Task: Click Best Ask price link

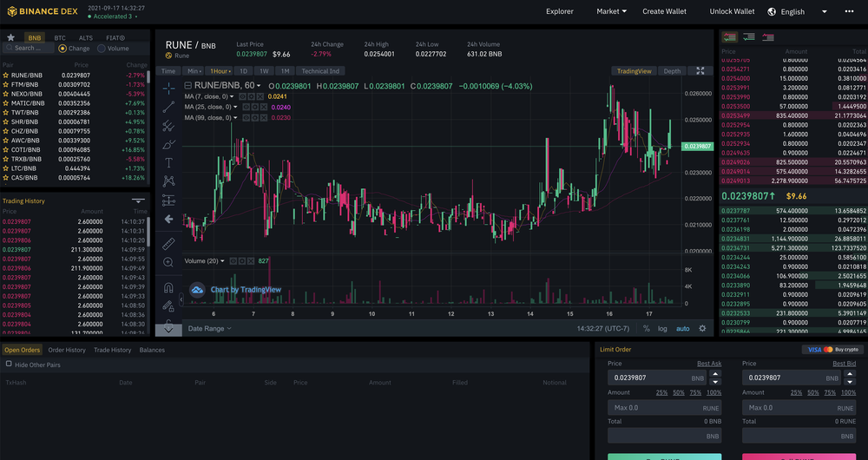Action: click(709, 364)
